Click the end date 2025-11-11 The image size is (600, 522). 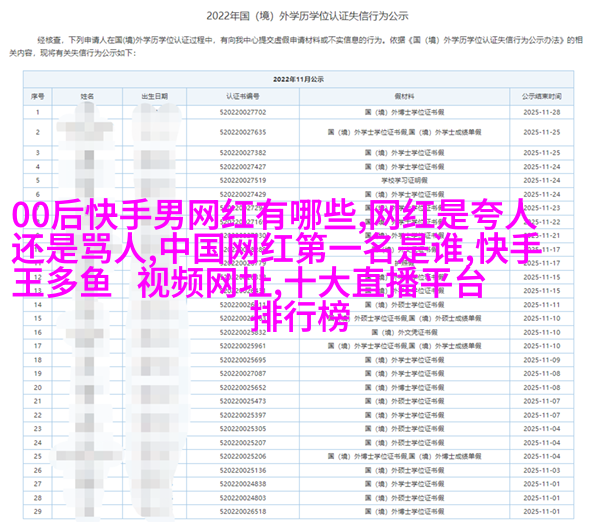tap(542, 305)
